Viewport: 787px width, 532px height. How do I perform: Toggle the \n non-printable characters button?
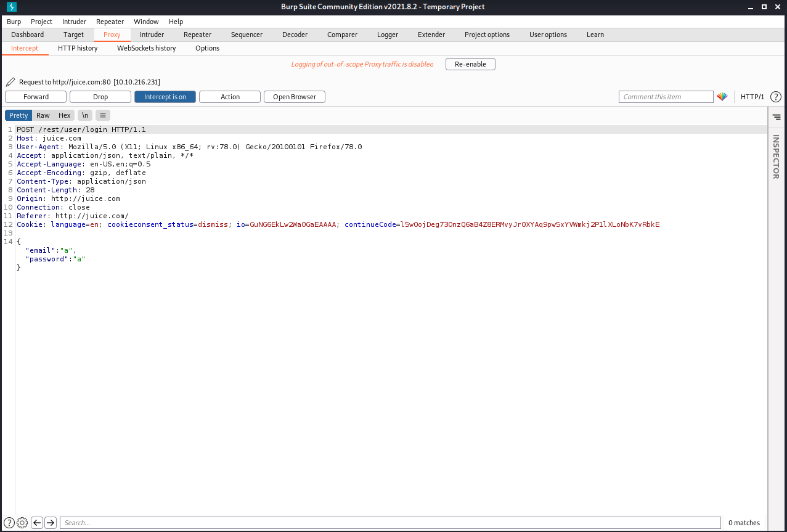pos(85,115)
